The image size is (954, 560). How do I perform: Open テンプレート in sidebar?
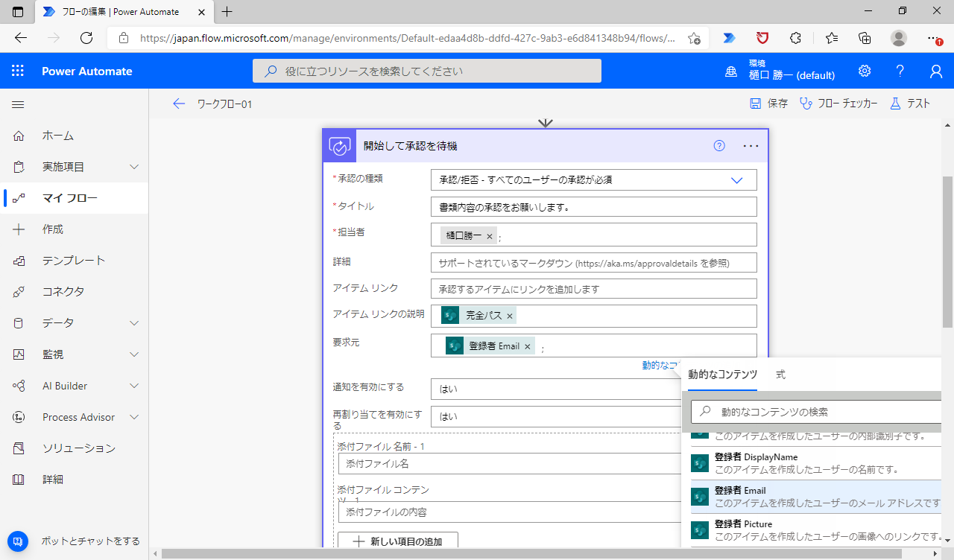[x=74, y=261]
